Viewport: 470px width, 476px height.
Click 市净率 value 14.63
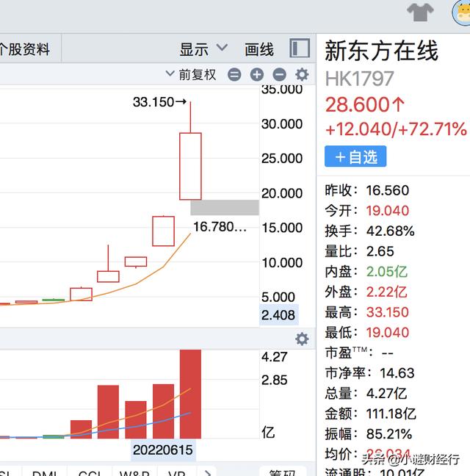pyautogui.click(x=397, y=372)
